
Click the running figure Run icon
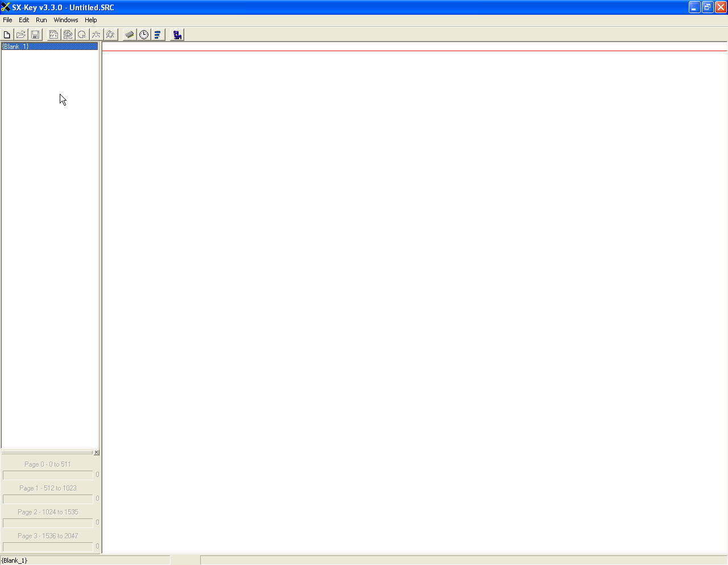pos(96,35)
